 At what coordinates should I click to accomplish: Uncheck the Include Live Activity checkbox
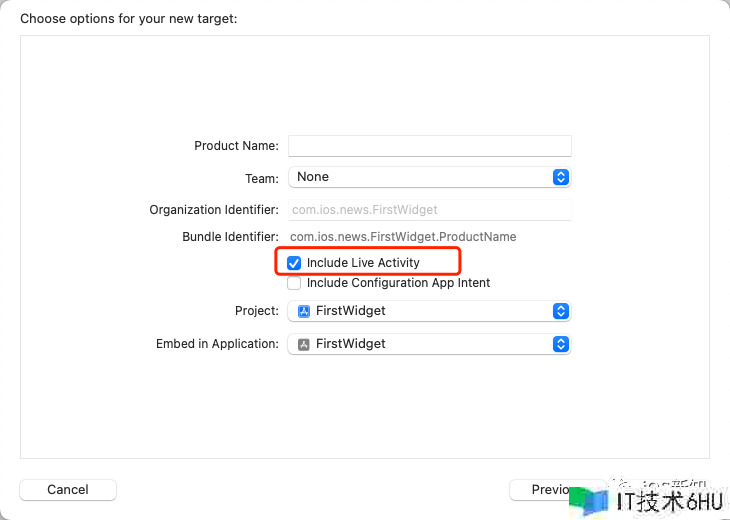point(294,263)
